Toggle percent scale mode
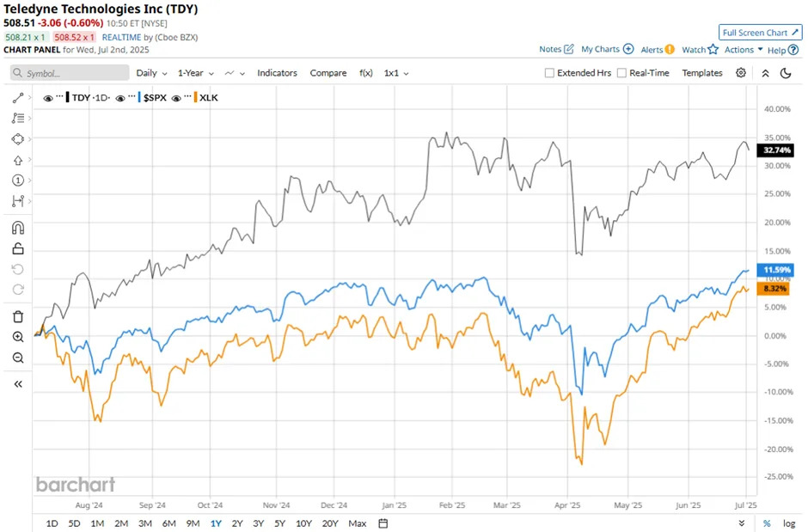This screenshot has height=532, width=808. [x=767, y=523]
